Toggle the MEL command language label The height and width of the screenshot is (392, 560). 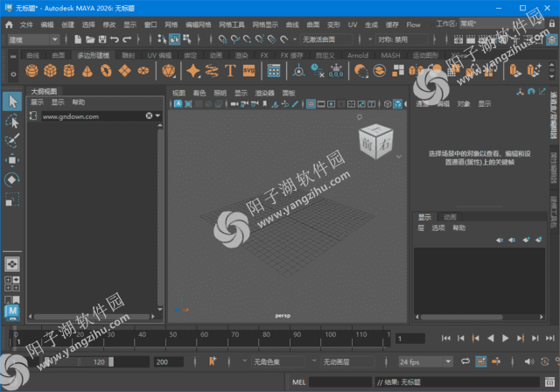tap(299, 382)
